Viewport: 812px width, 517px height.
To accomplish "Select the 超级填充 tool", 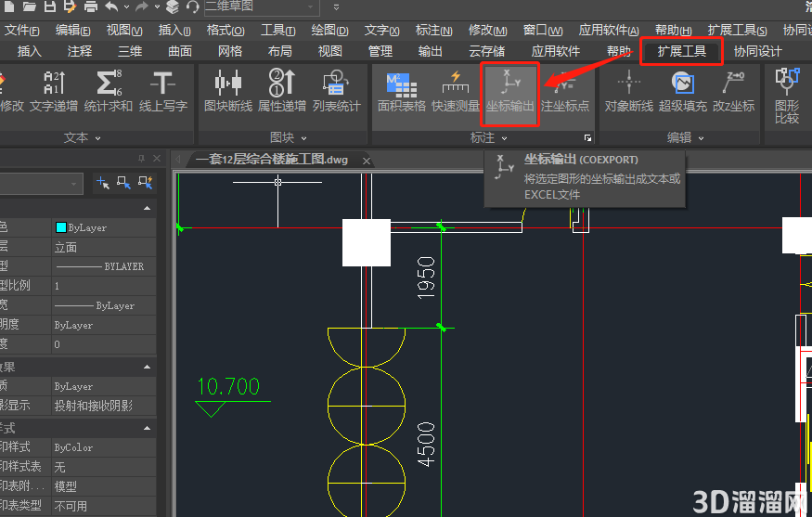I will pyautogui.click(x=682, y=92).
